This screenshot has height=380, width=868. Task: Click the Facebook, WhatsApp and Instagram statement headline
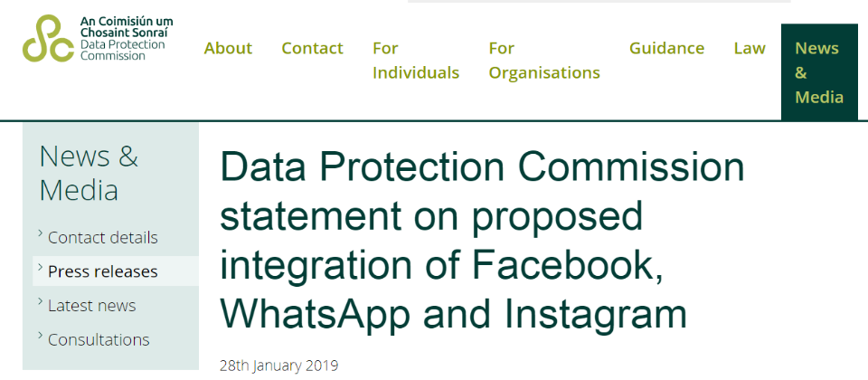point(482,241)
